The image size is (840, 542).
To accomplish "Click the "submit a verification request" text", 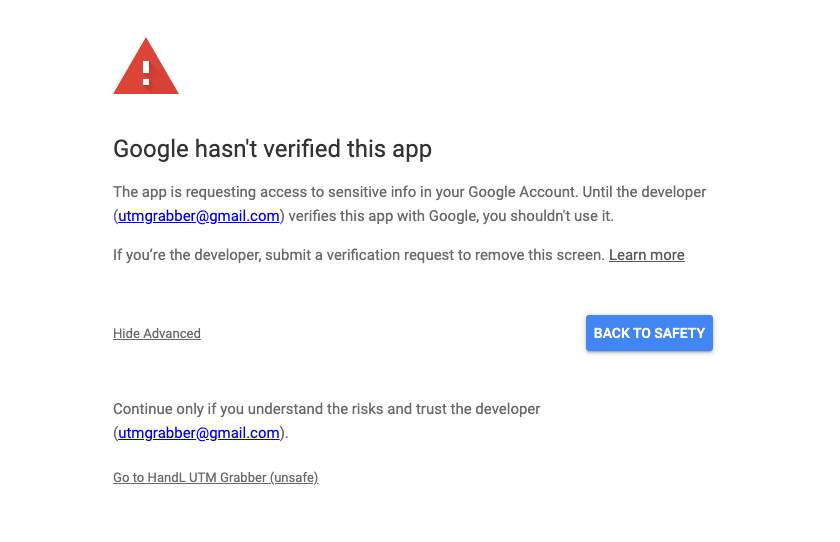I will point(361,255).
